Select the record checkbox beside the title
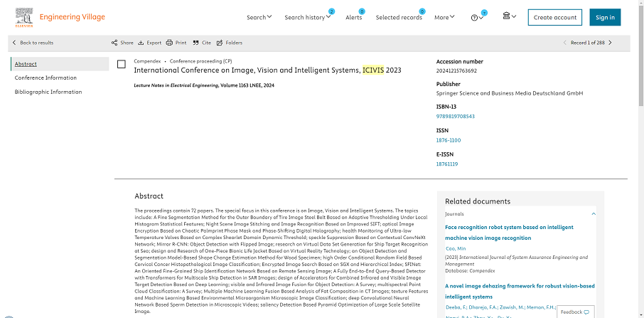 click(x=122, y=64)
